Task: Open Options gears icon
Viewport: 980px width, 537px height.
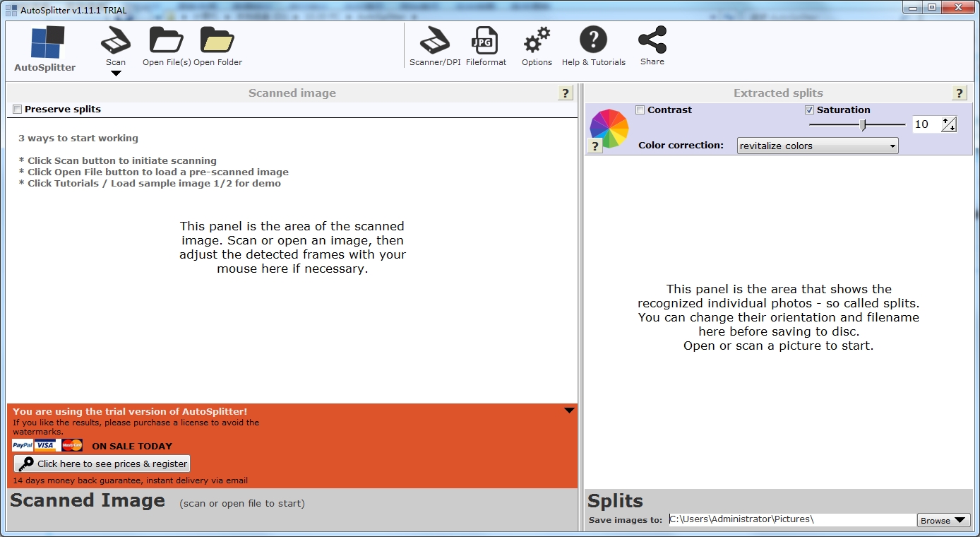Action: [x=537, y=40]
